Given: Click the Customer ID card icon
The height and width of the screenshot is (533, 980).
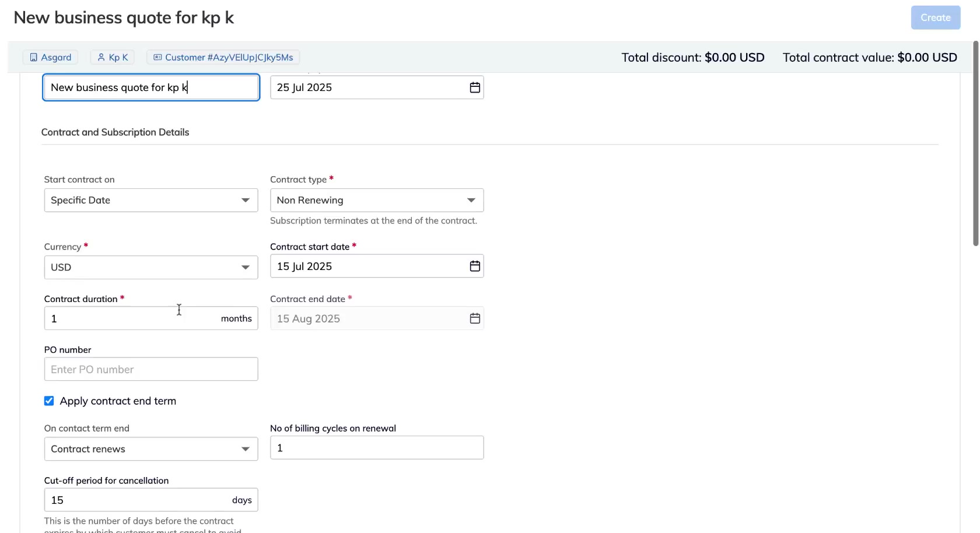Looking at the screenshot, I should (157, 57).
